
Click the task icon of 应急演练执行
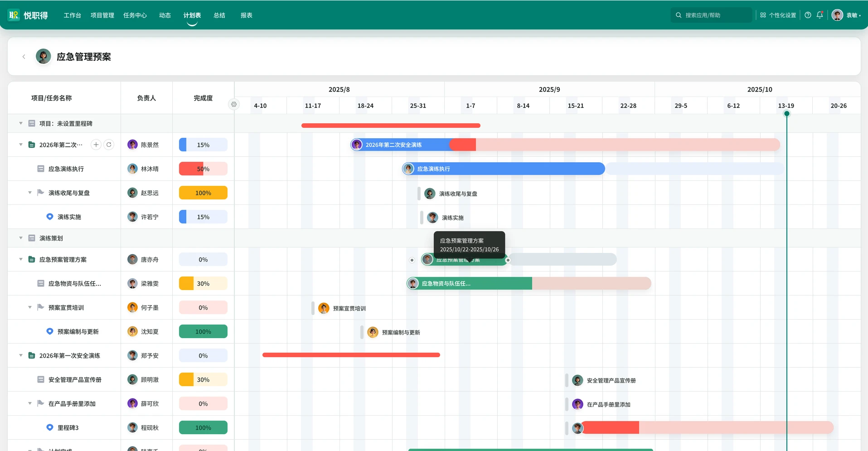[41, 169]
